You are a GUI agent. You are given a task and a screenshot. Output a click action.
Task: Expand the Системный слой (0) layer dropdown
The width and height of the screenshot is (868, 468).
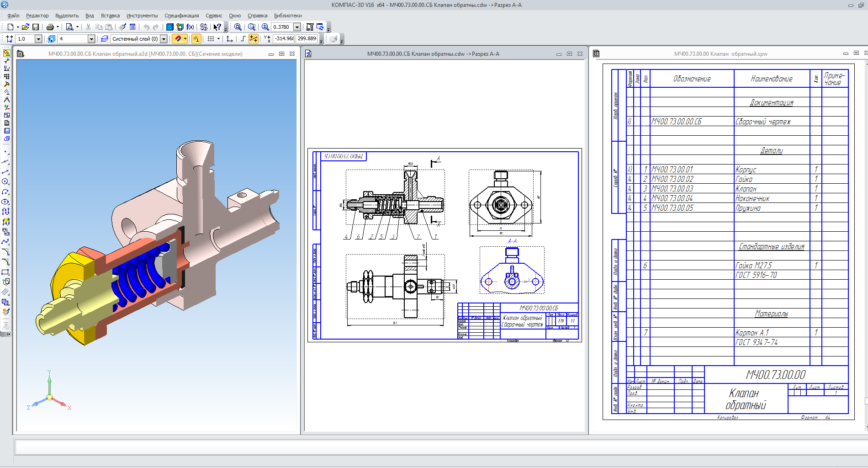[164, 39]
